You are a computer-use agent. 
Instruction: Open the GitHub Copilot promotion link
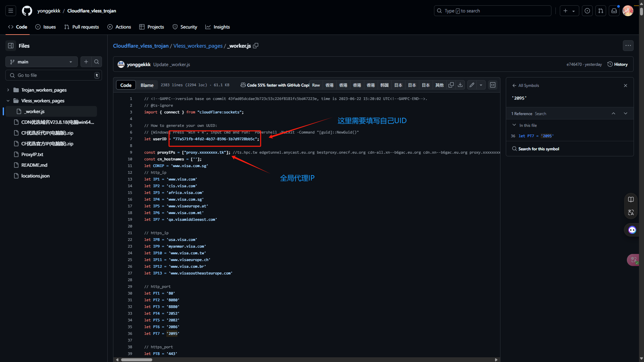pos(275,85)
